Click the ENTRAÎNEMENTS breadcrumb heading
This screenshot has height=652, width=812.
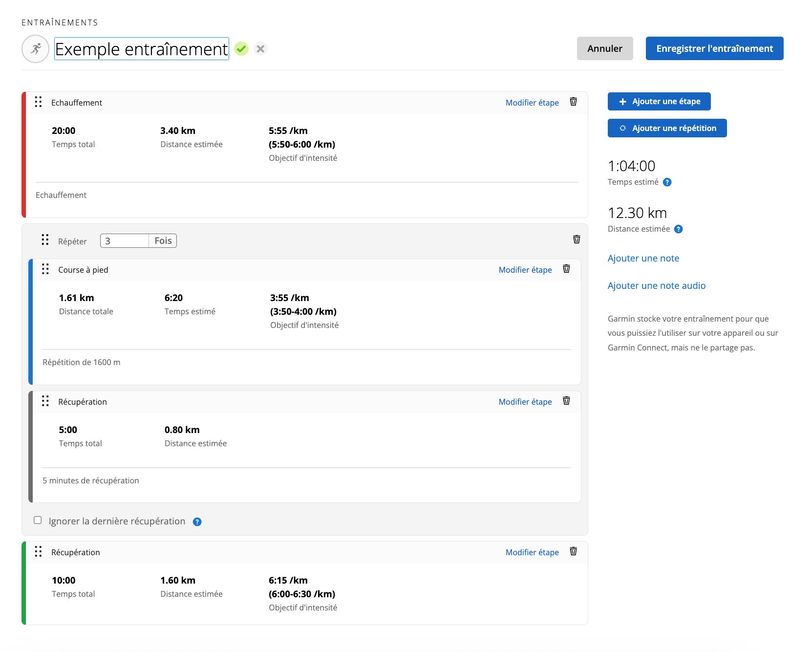click(60, 22)
